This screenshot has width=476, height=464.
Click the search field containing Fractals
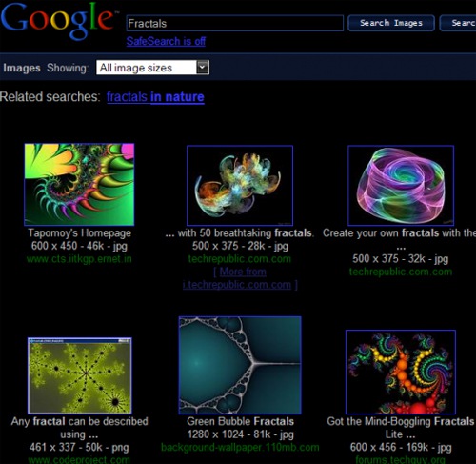(x=234, y=23)
